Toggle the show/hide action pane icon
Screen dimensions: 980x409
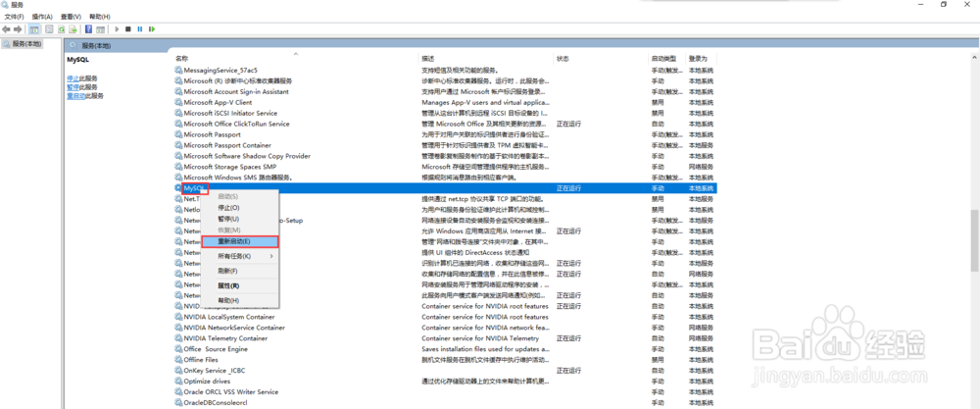pos(100,28)
